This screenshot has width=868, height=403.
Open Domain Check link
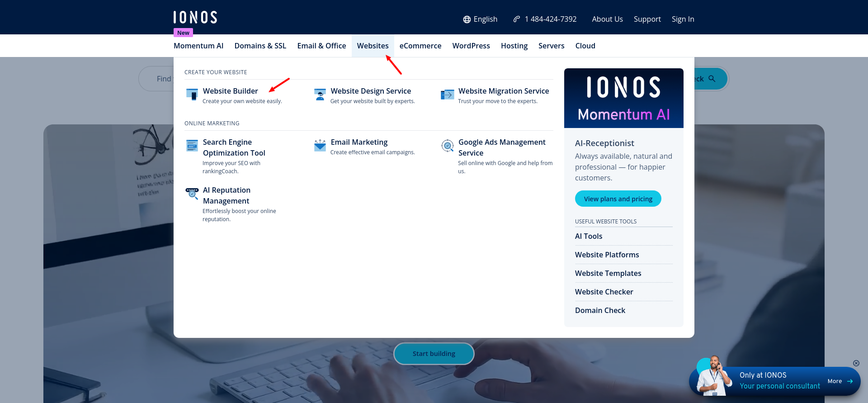[600, 310]
